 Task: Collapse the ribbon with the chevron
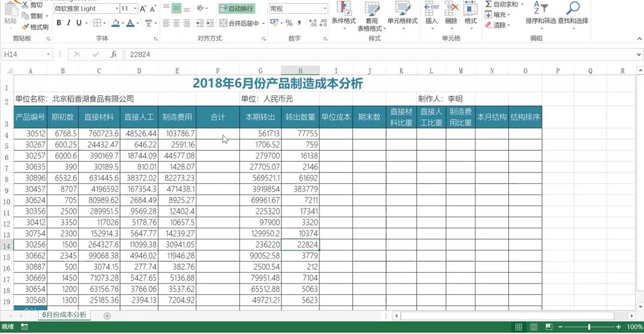638,38
